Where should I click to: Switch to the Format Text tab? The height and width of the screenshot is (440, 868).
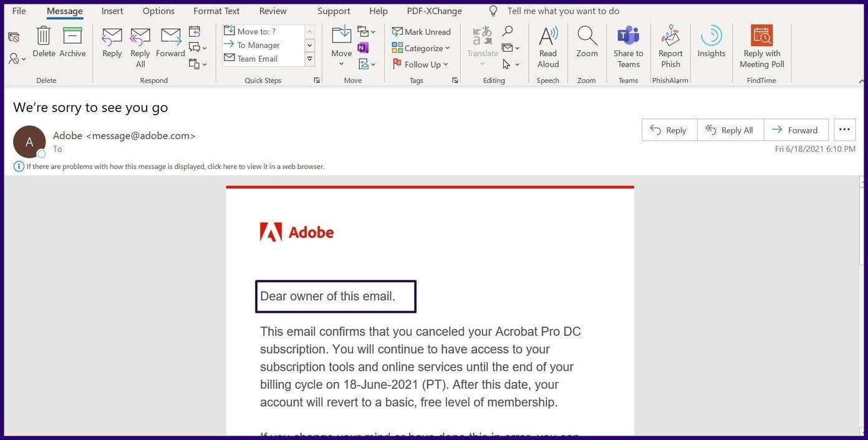click(x=216, y=11)
